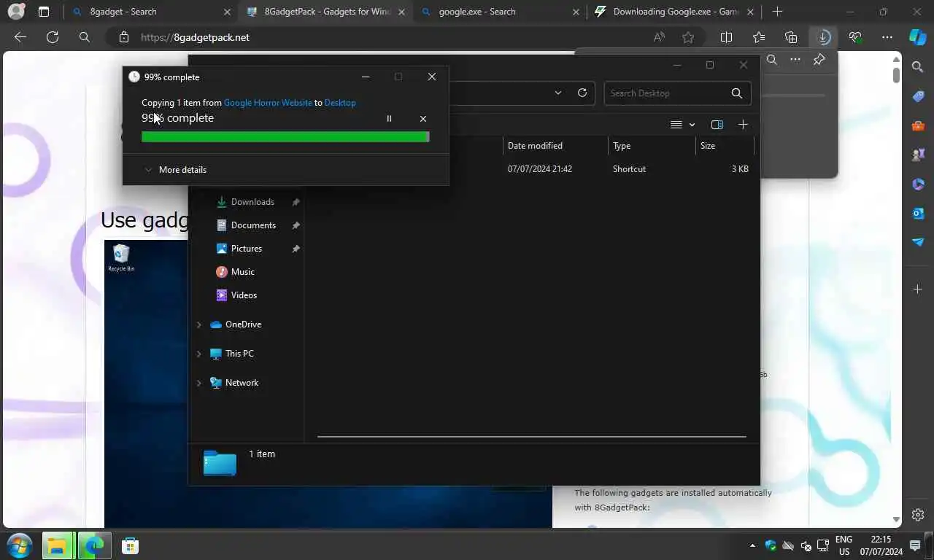Open Games icon in Edge sidebar

point(918,155)
